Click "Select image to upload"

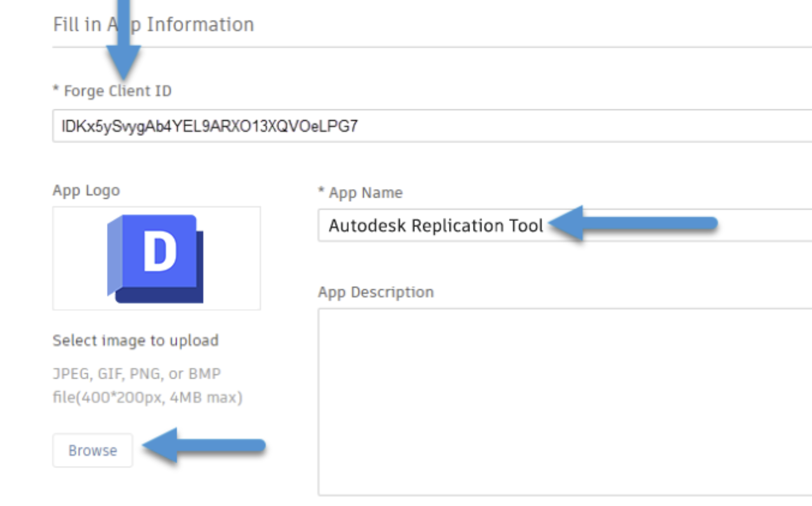[136, 341]
